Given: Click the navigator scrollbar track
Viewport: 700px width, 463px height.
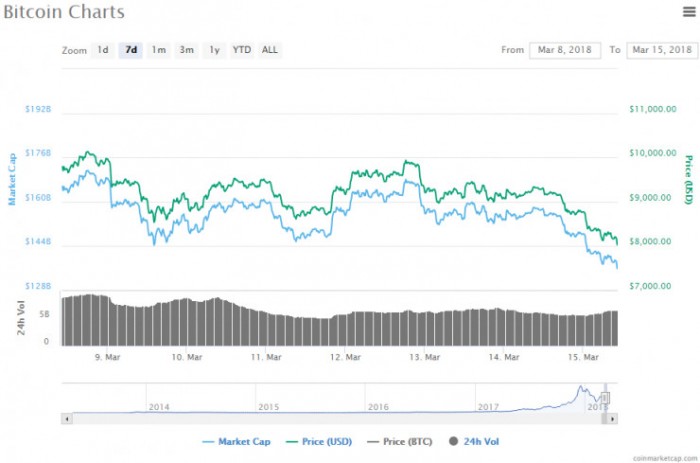Looking at the screenshot, I should (x=337, y=419).
